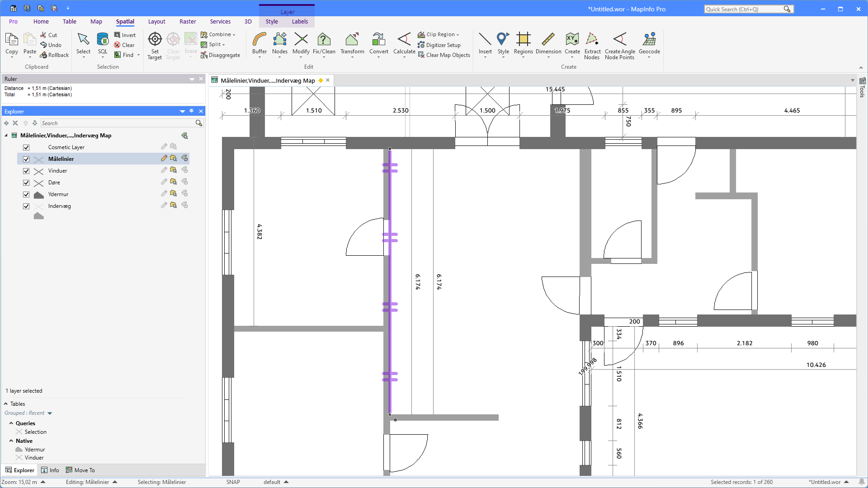Click Create Angle Node Points icon

620,40
